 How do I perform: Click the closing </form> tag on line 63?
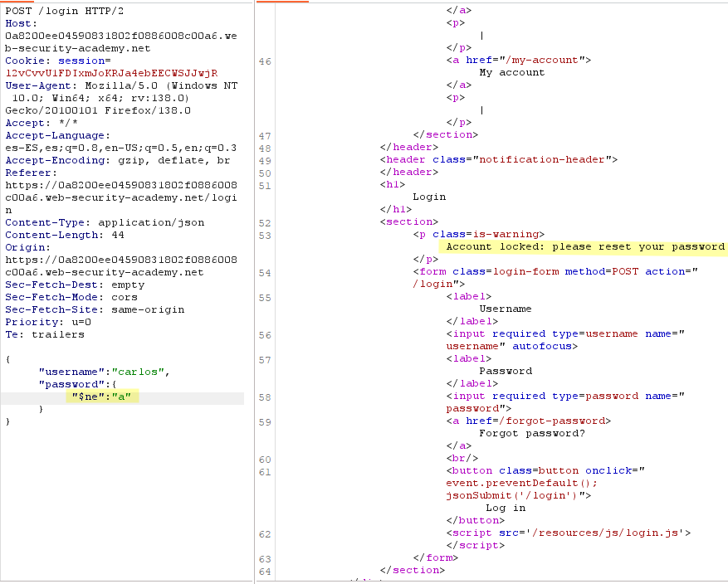coord(436,557)
